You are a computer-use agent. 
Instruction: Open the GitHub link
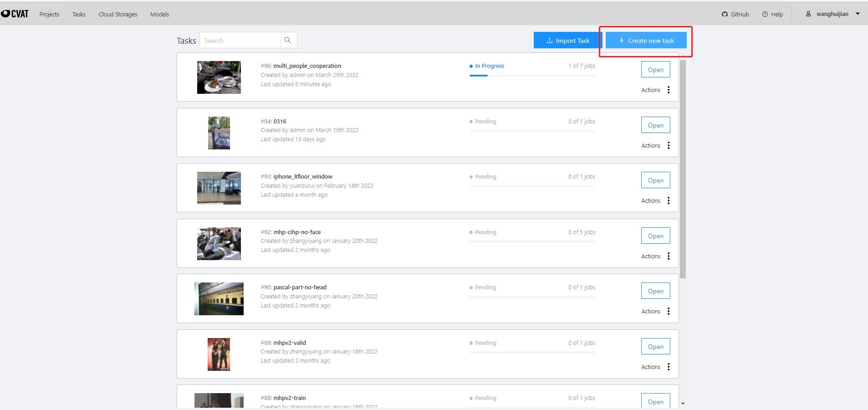point(735,14)
